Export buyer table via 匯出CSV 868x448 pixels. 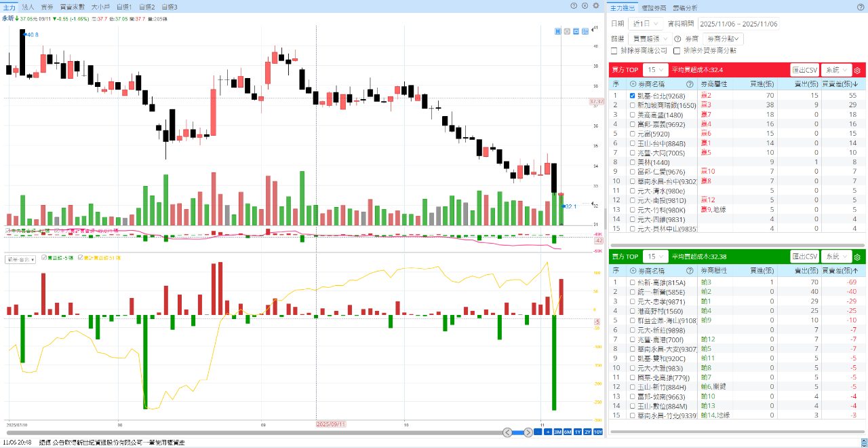click(805, 70)
